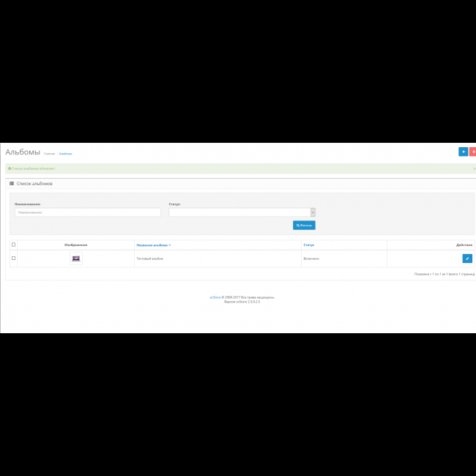Click the Включено status cell
The width and height of the screenshot is (476, 476).
(310, 259)
